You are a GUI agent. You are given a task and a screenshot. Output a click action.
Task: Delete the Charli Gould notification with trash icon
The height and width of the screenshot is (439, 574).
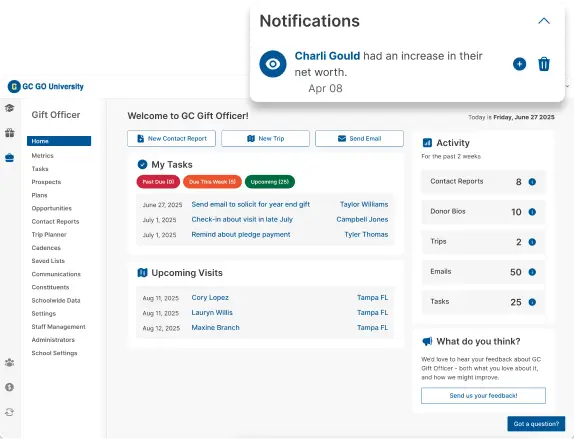(x=544, y=64)
